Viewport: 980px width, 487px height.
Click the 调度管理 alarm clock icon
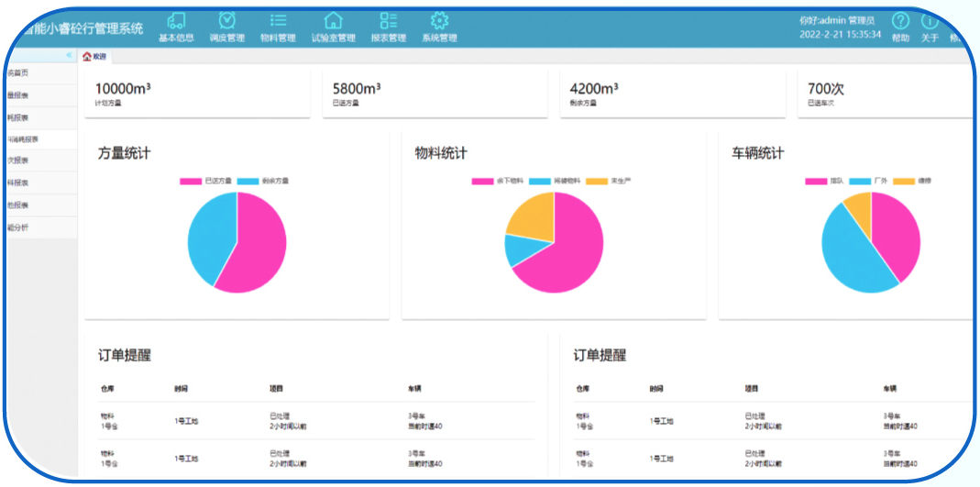(x=226, y=21)
